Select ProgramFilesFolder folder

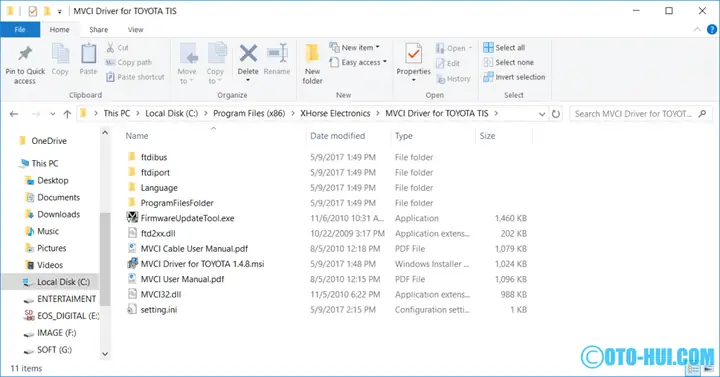pos(177,203)
